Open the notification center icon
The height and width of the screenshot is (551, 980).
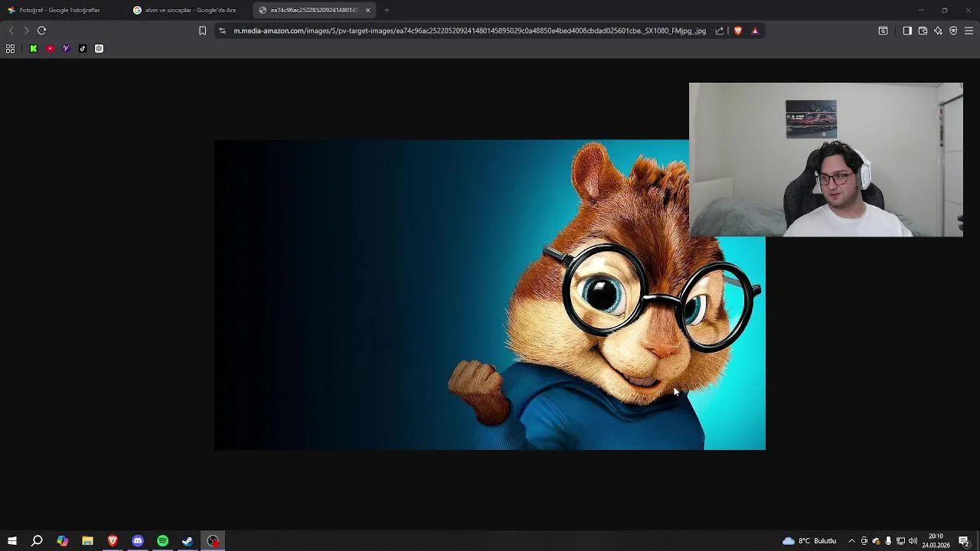pos(964,541)
